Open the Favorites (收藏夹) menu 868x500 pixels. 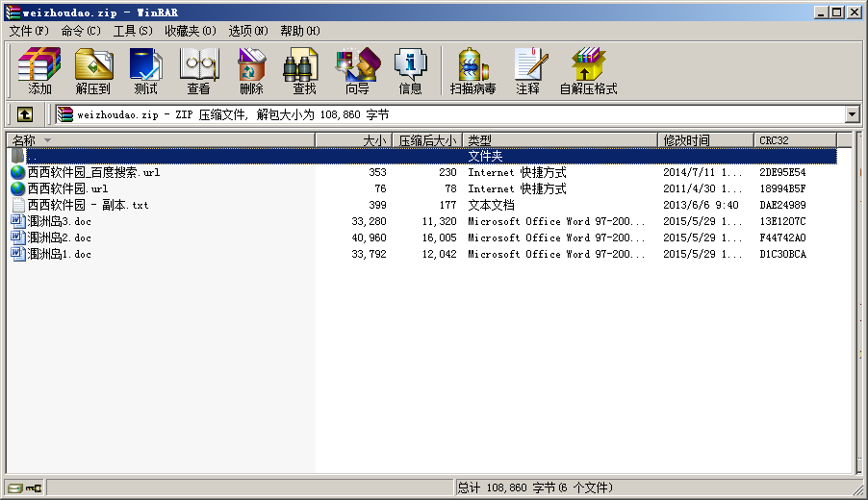click(191, 31)
